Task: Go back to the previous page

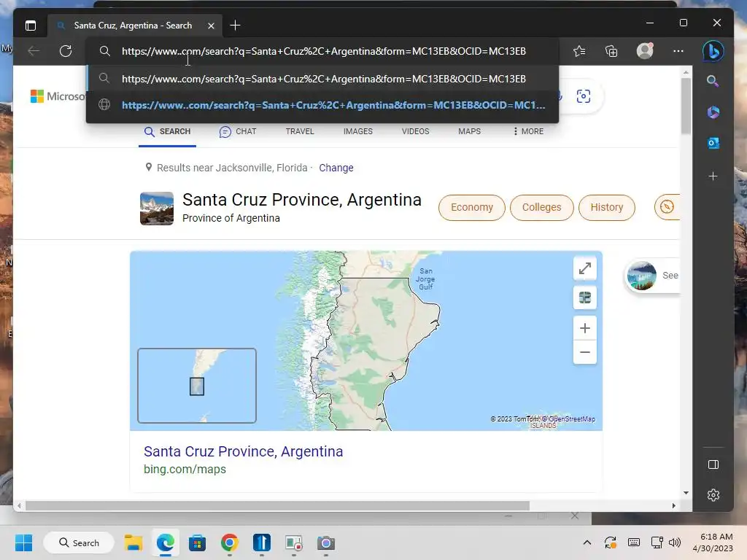Action: click(34, 51)
